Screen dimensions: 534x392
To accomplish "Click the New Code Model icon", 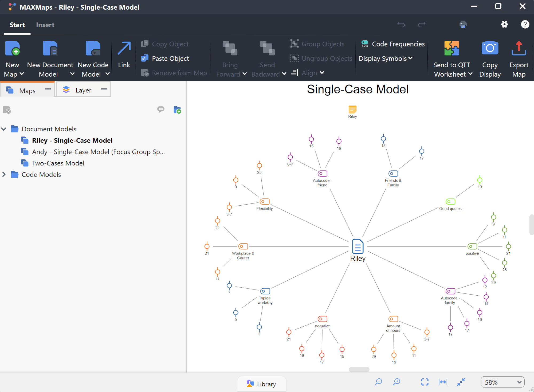I will tap(93, 48).
